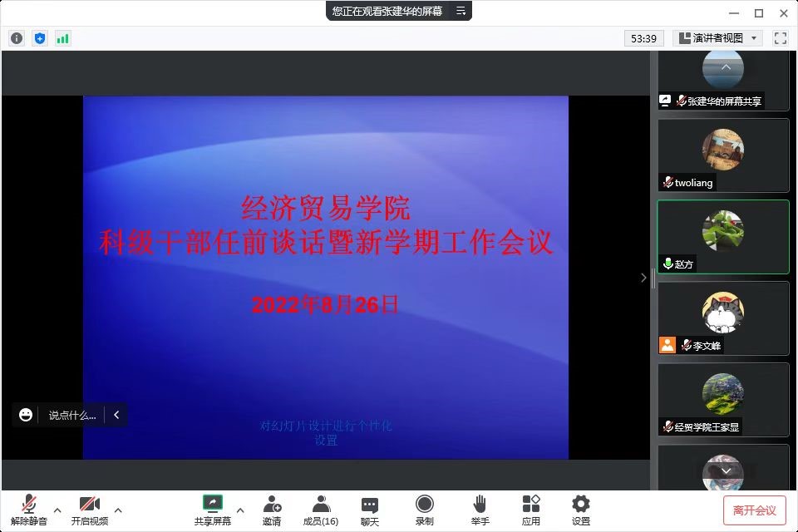Collapse participant sidebar with right chevron
798x532 pixels.
(643, 278)
